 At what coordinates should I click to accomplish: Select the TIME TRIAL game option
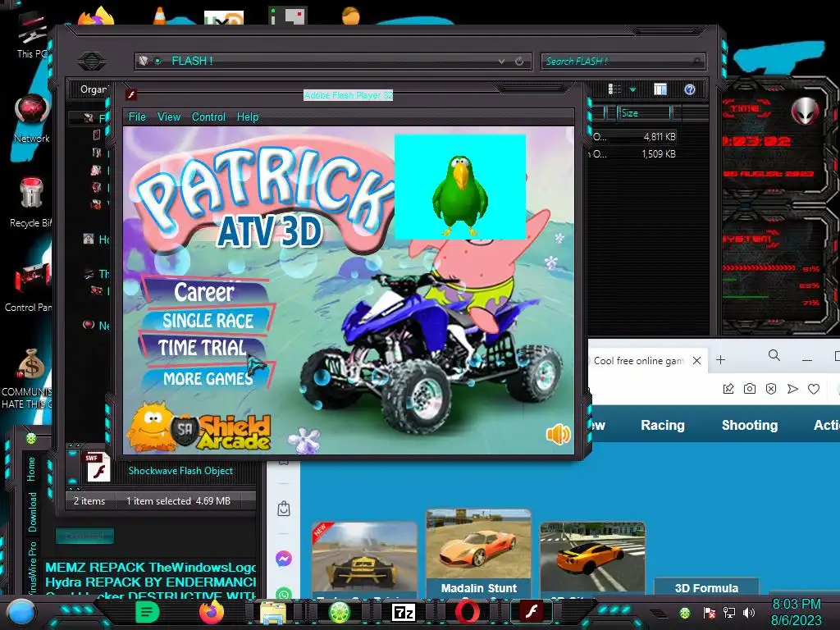(x=203, y=348)
